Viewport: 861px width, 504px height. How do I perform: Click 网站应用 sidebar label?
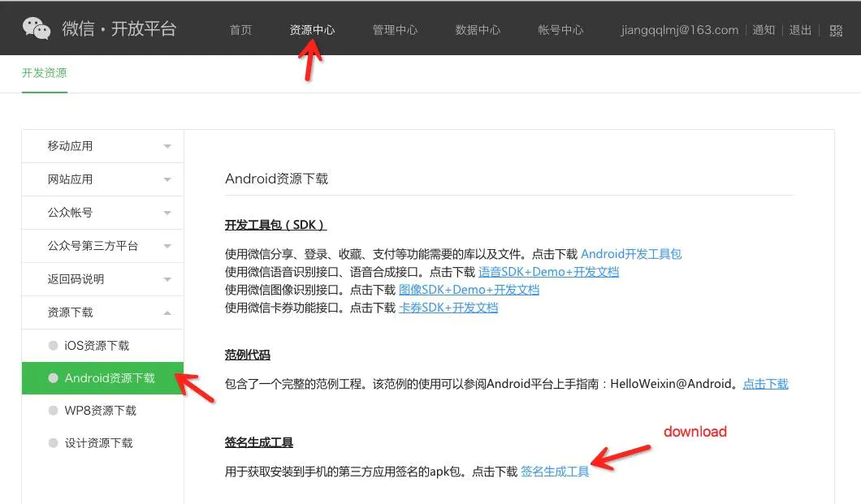point(70,179)
